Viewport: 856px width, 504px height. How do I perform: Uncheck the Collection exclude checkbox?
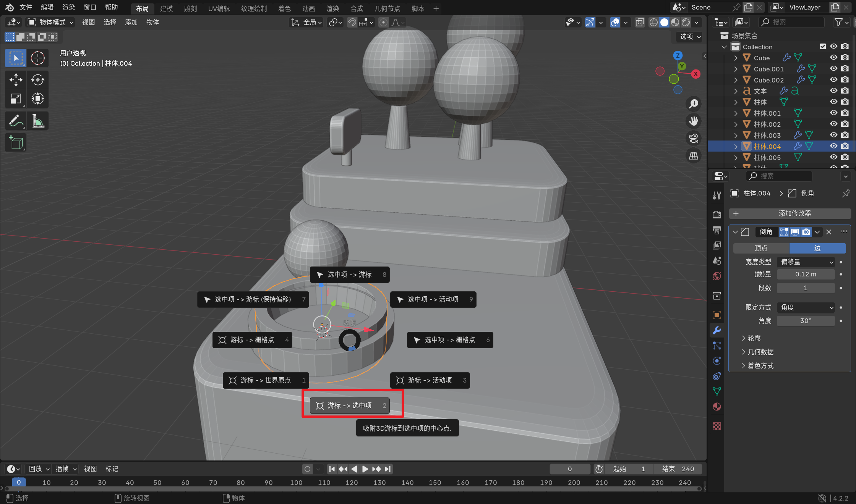pyautogui.click(x=823, y=47)
